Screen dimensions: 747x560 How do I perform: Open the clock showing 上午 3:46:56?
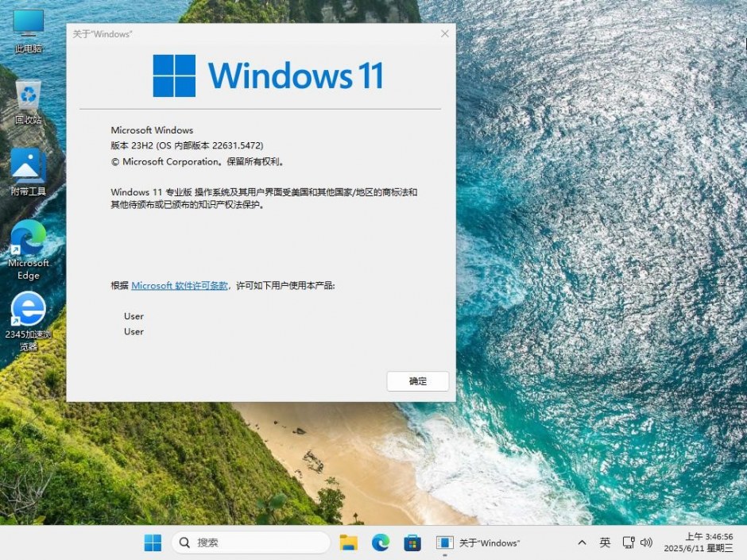[x=699, y=543]
